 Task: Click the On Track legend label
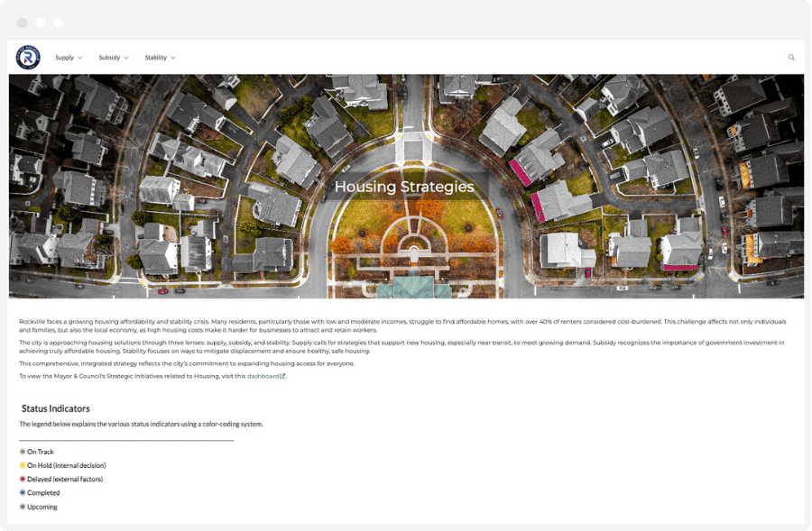(x=40, y=452)
